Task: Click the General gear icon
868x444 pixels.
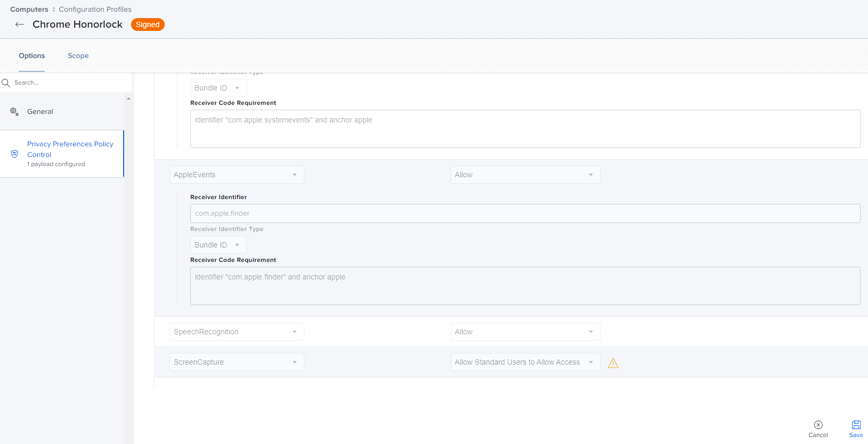Action: [14, 112]
